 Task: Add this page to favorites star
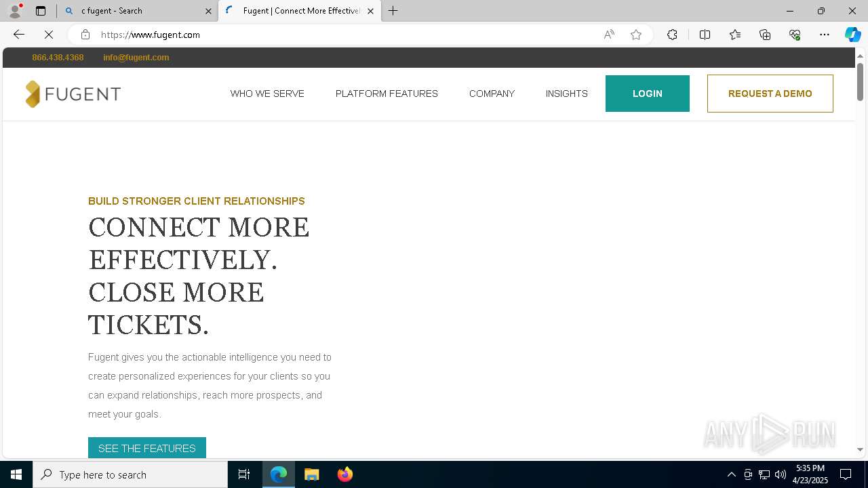point(636,35)
